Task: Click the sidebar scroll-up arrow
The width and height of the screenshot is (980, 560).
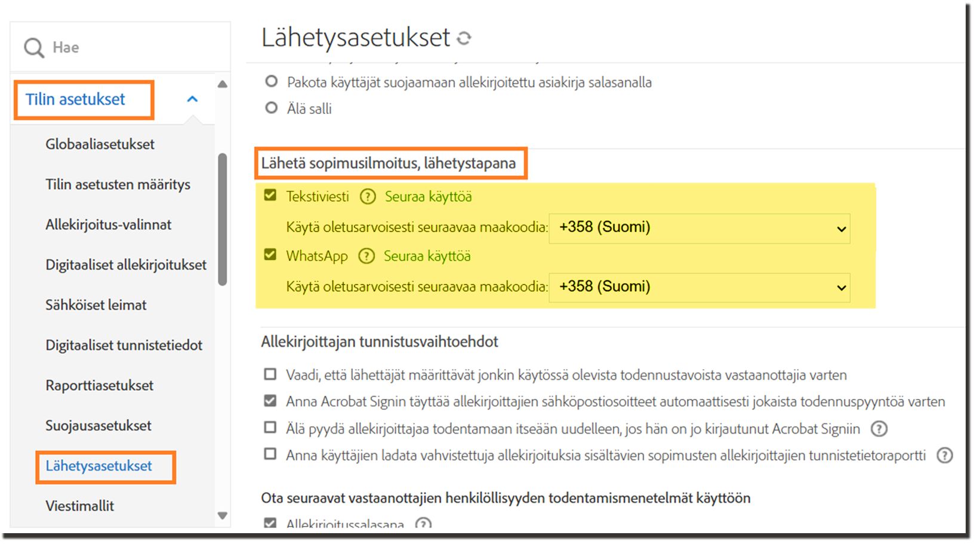Action: coord(223,85)
